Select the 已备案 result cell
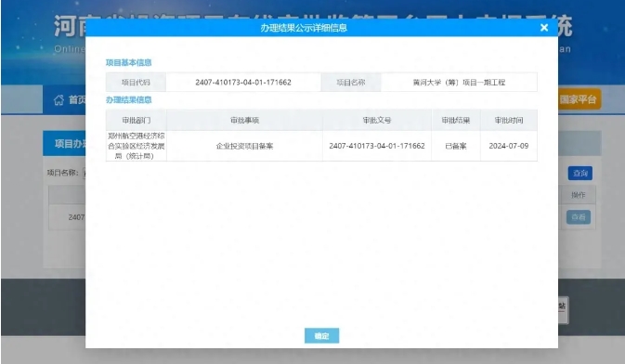This screenshot has height=364, width=625. coord(456,146)
